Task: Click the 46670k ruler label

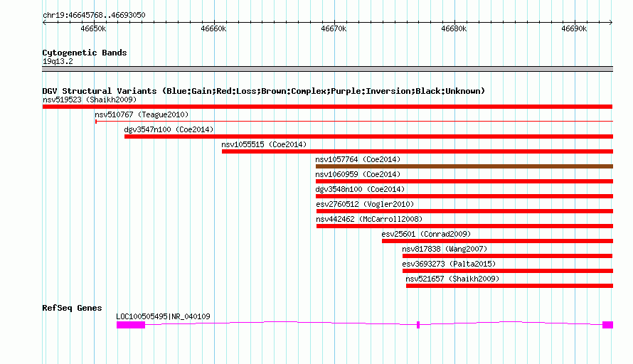Action: pyautogui.click(x=334, y=28)
